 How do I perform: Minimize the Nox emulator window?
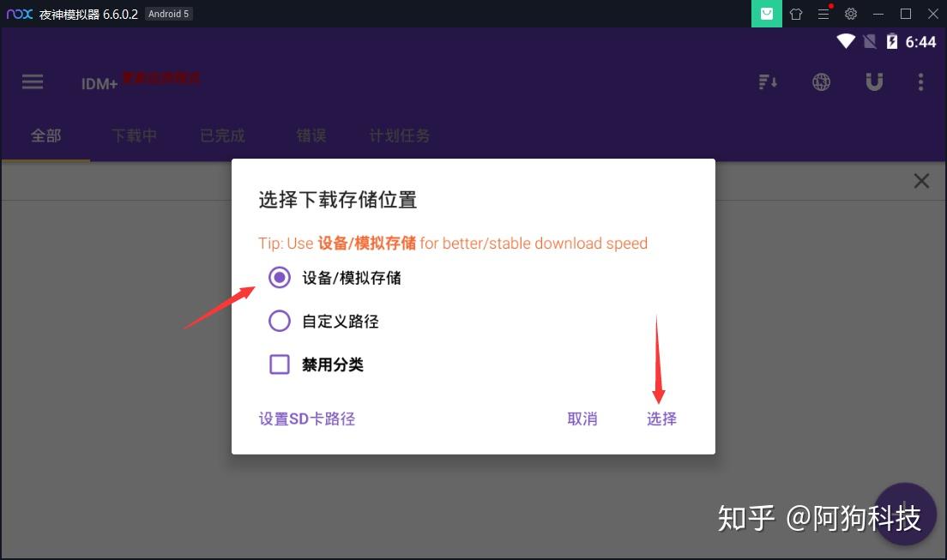point(878,14)
